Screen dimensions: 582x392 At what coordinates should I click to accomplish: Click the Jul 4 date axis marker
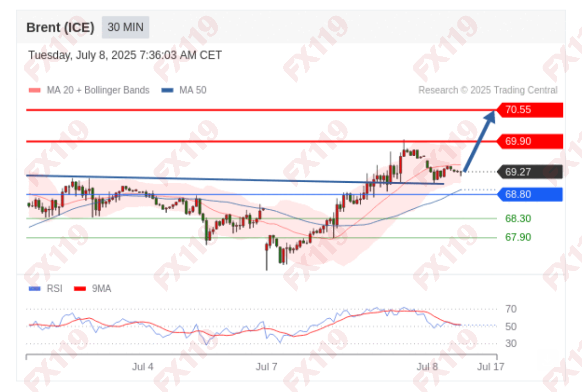[x=143, y=367]
